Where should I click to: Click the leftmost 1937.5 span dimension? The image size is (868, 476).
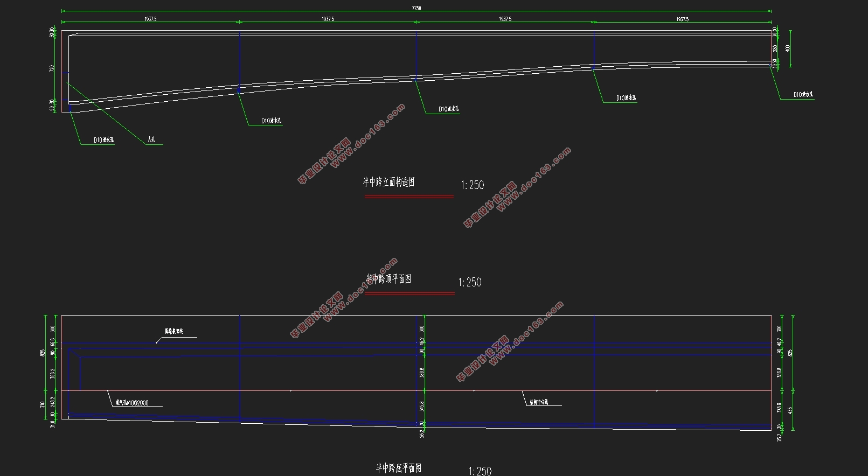pyautogui.click(x=150, y=19)
